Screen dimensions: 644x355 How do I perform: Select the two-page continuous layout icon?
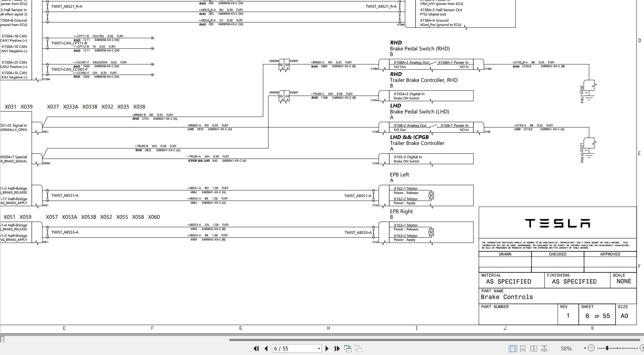544,348
